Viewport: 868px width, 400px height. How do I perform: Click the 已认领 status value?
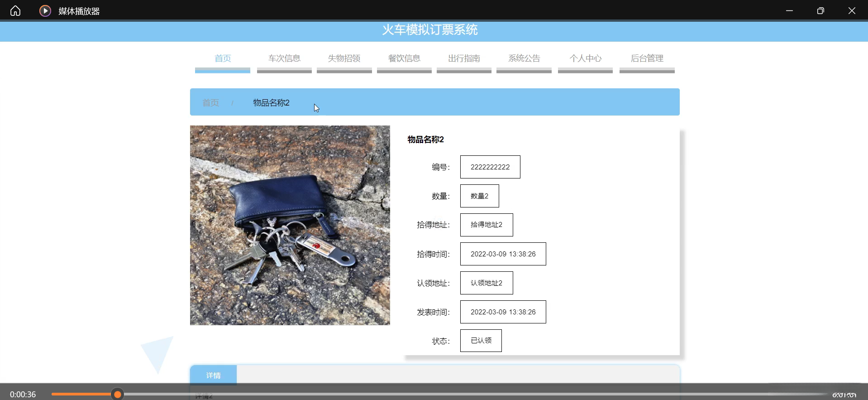point(481,341)
